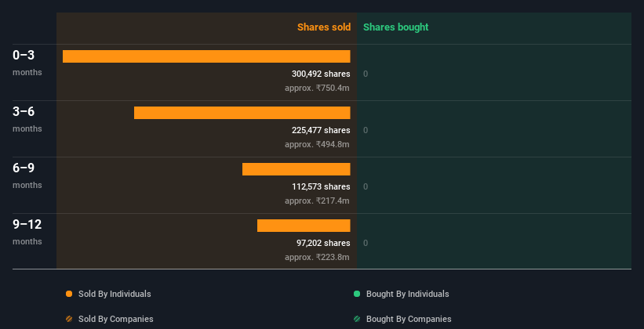Click the 9–12 months orange bar
Screen dimensions: 644x329
coord(304,226)
